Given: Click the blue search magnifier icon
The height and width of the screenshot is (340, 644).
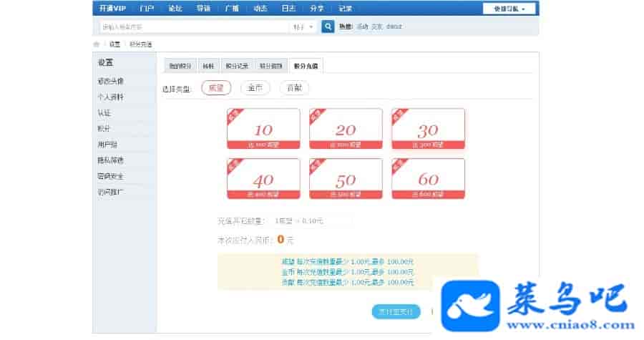Looking at the screenshot, I should (328, 26).
